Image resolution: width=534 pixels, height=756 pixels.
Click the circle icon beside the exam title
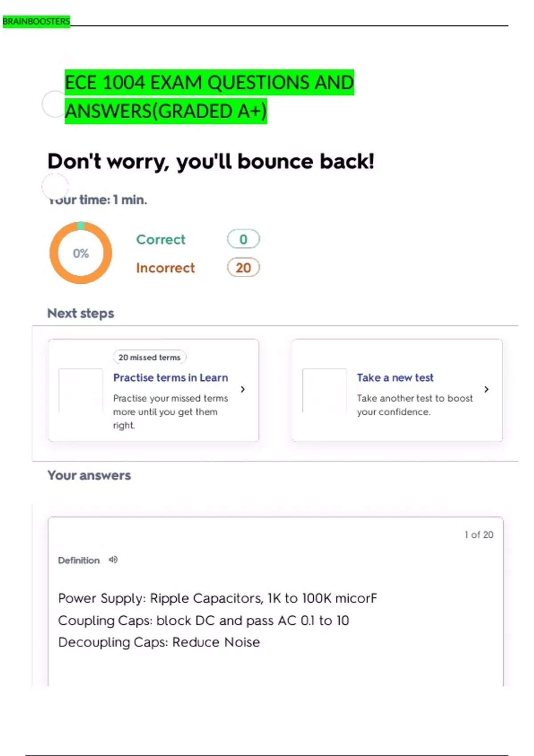[x=54, y=104]
